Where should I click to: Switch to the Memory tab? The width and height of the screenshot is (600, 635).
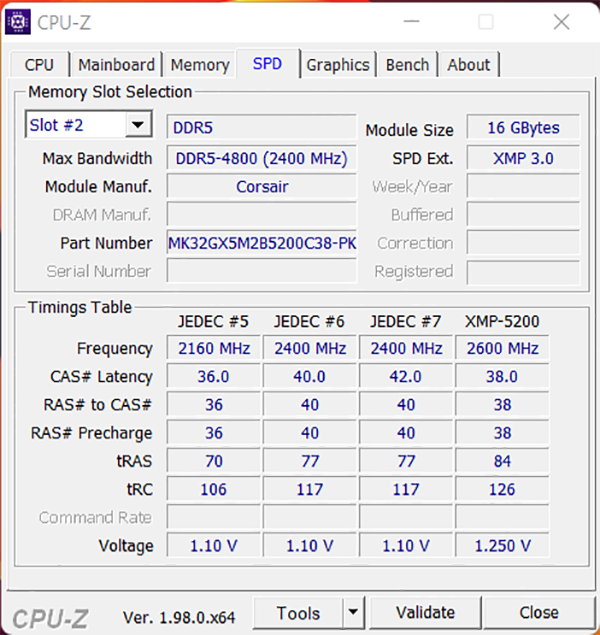pos(200,65)
